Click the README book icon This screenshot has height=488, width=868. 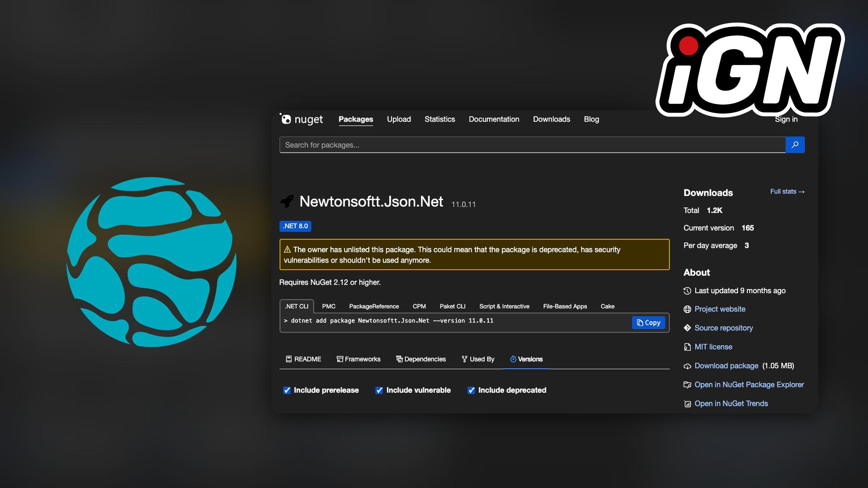289,359
